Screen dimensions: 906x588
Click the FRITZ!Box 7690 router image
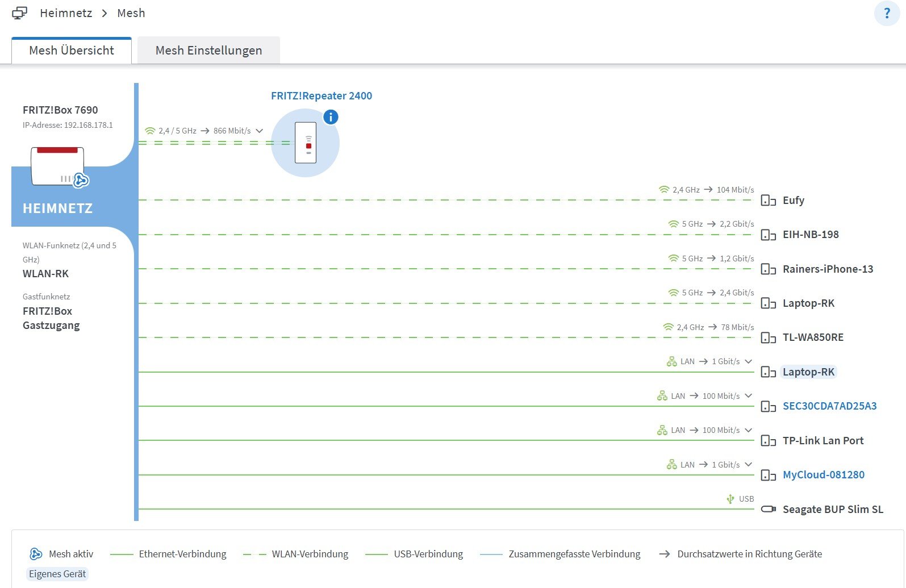[x=57, y=166]
